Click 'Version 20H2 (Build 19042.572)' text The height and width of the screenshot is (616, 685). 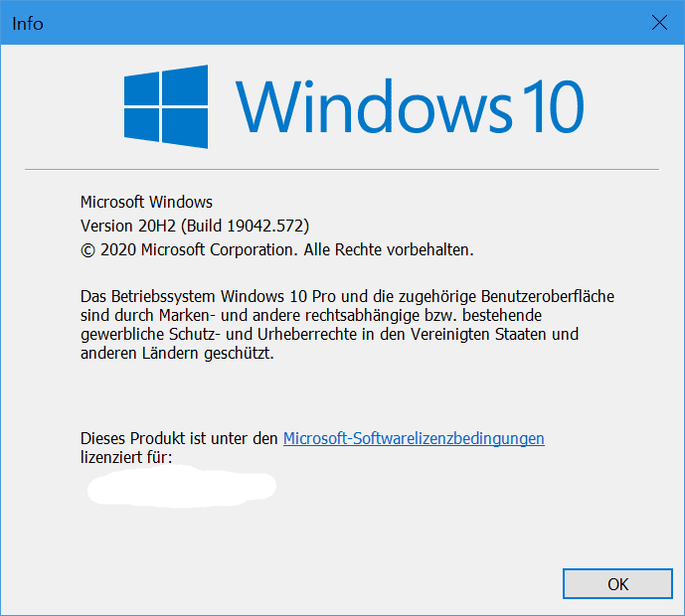click(195, 226)
